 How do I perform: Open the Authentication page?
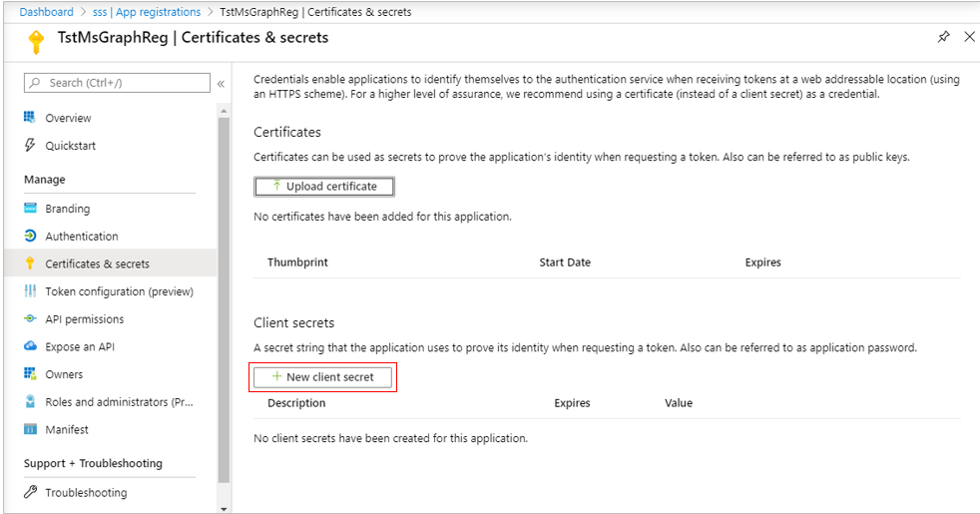(x=81, y=237)
